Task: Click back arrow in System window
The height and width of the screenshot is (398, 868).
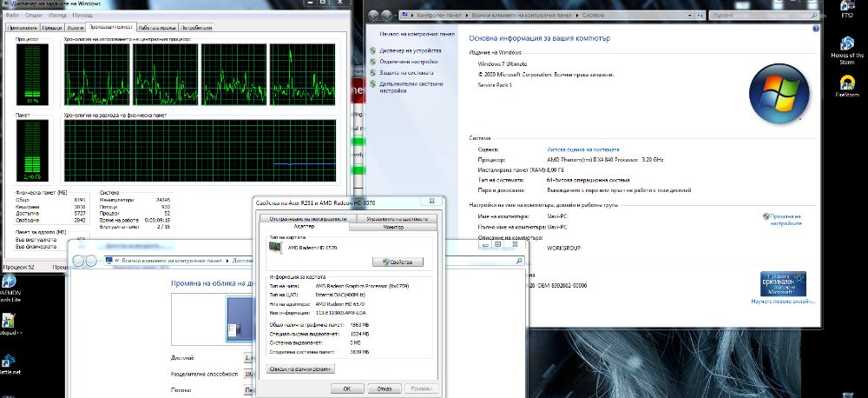Action: pyautogui.click(x=374, y=16)
